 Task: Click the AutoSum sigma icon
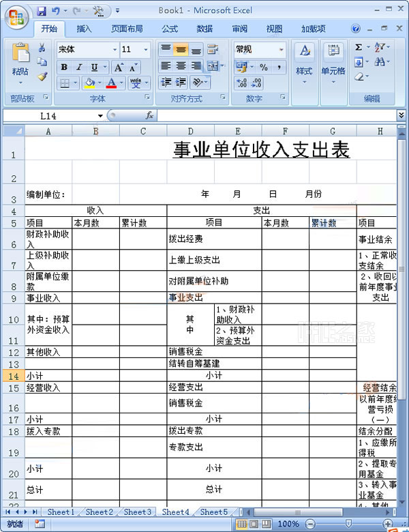359,47
